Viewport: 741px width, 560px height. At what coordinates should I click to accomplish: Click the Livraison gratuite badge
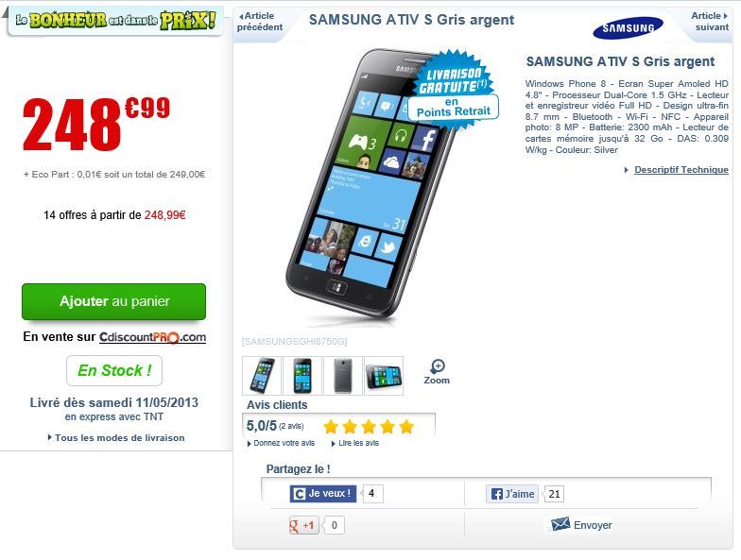[x=452, y=91]
